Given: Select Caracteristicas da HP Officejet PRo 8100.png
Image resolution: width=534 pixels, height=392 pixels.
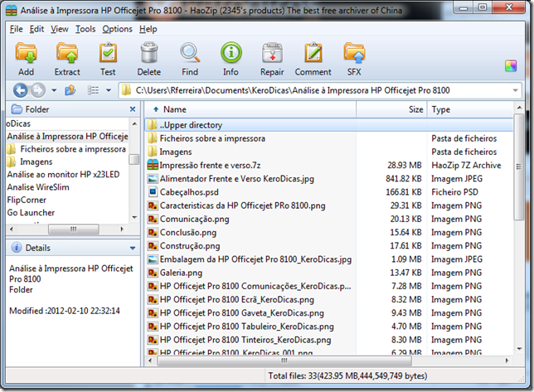Looking at the screenshot, I should [x=329, y=206].
